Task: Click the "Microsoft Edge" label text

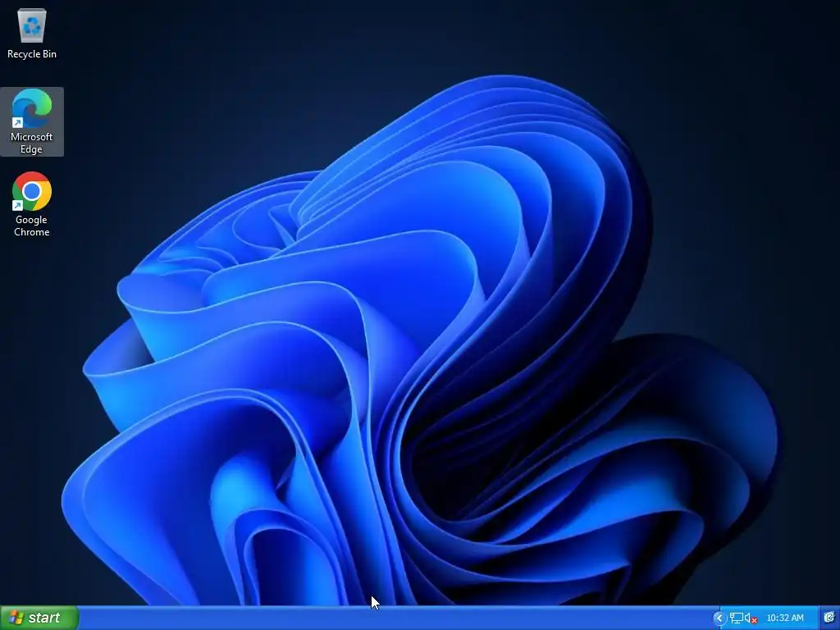Action: click(x=32, y=143)
